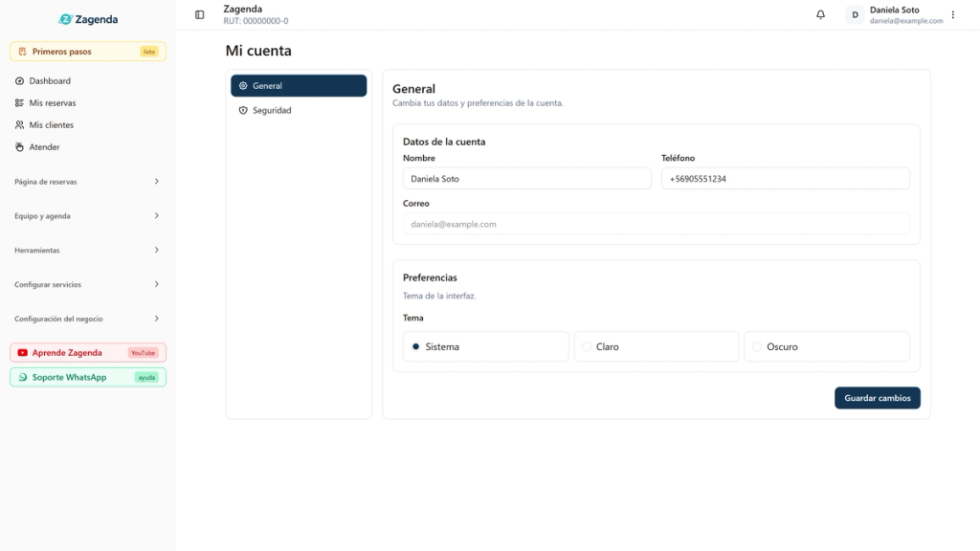Image resolution: width=980 pixels, height=551 pixels.
Task: Open the user menu three-dots icon
Action: coord(953,14)
